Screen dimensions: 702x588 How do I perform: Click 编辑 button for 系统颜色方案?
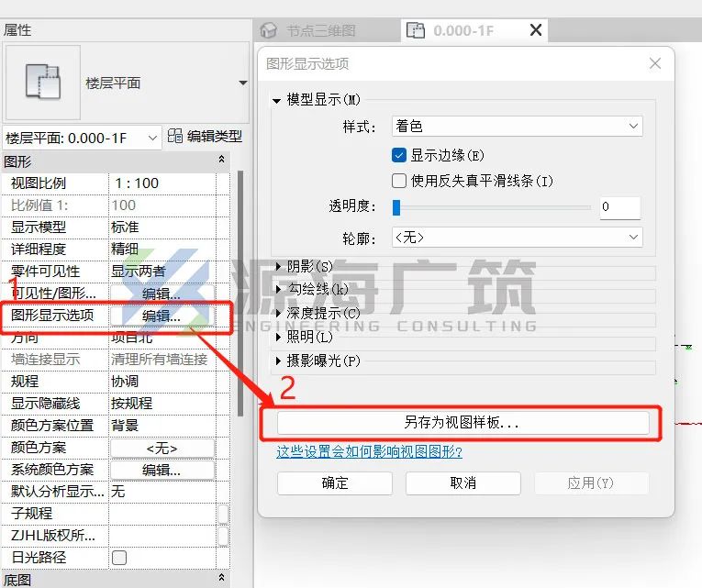[162, 470]
